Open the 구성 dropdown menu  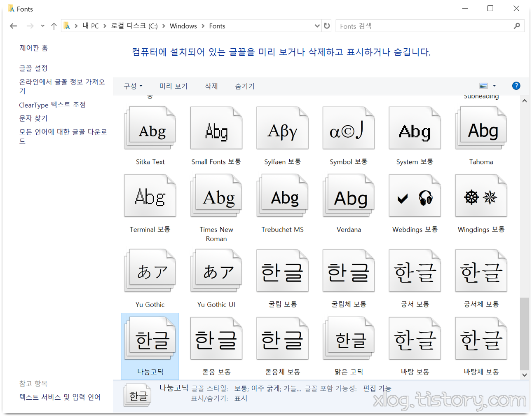tap(133, 86)
